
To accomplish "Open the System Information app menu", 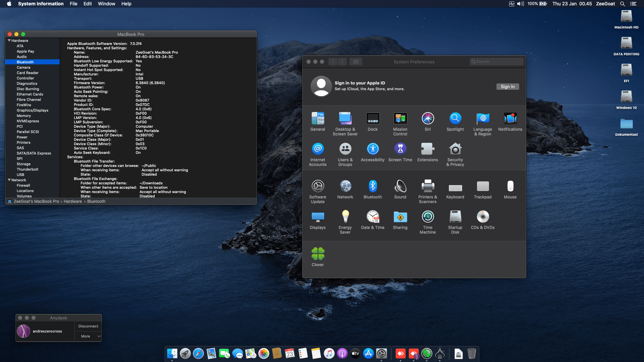I will tap(41, 4).
